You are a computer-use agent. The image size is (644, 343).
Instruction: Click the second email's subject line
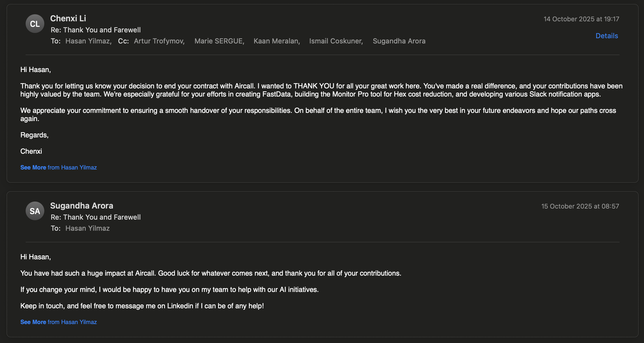click(96, 217)
